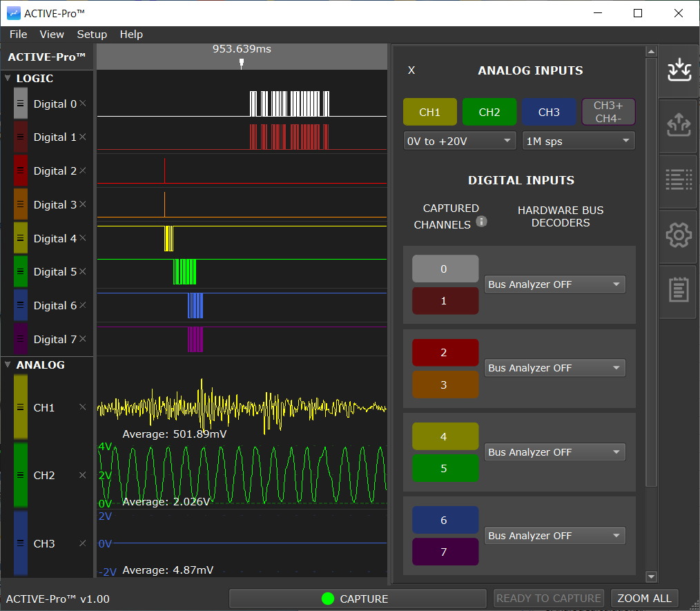The image size is (700, 611).
Task: Click the info icon beside CAPTURED CHANNELS
Action: pyautogui.click(x=481, y=222)
